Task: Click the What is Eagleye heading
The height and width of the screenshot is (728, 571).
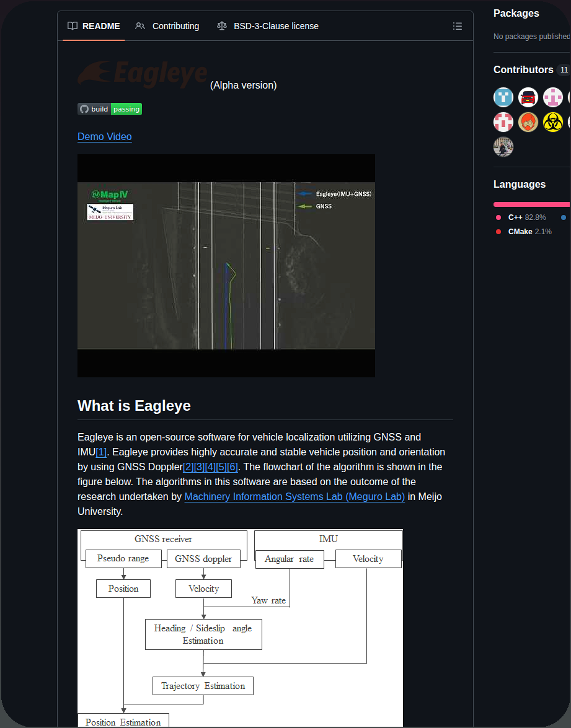Action: tap(135, 406)
